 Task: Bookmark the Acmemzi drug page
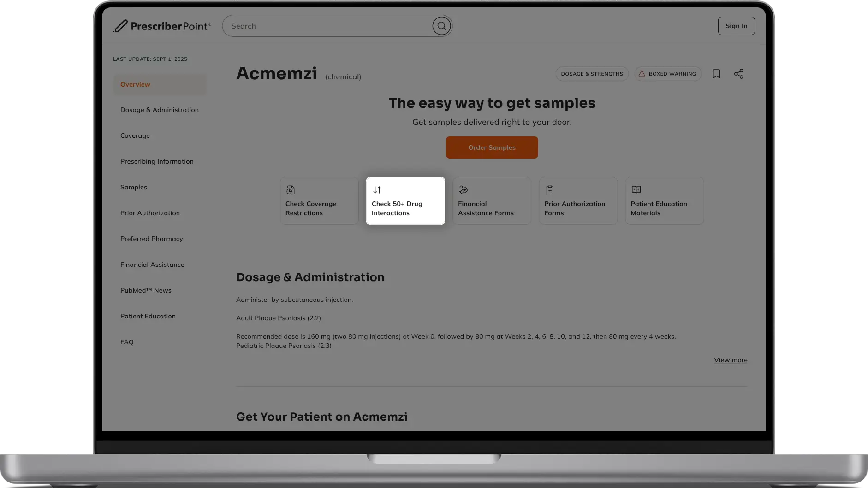(716, 74)
